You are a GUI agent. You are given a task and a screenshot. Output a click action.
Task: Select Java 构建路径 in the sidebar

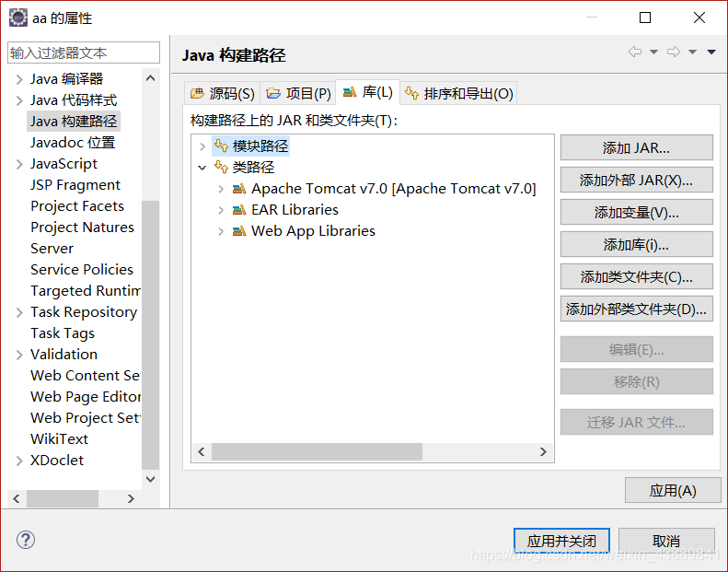pos(74,122)
